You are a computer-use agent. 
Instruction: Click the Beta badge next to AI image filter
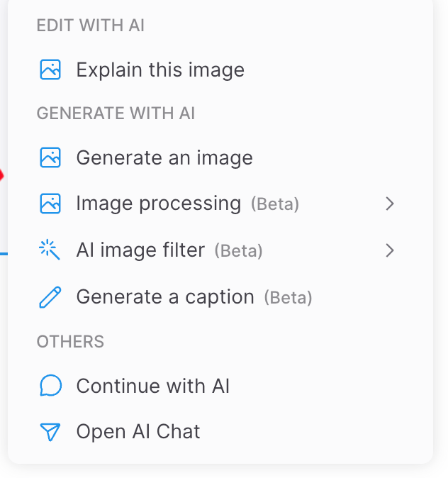[238, 250]
